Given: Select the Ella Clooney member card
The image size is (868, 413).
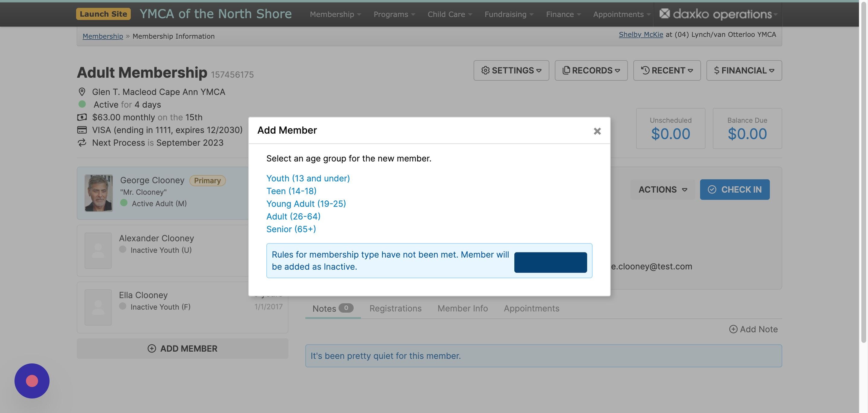Looking at the screenshot, I should [182, 307].
